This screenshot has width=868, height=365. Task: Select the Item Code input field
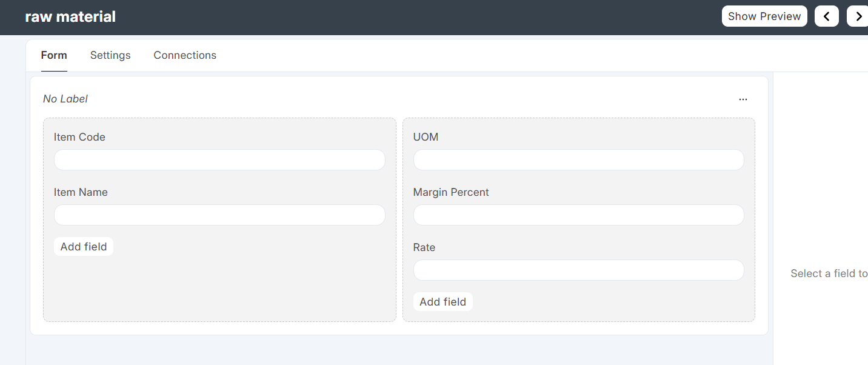[x=219, y=160]
